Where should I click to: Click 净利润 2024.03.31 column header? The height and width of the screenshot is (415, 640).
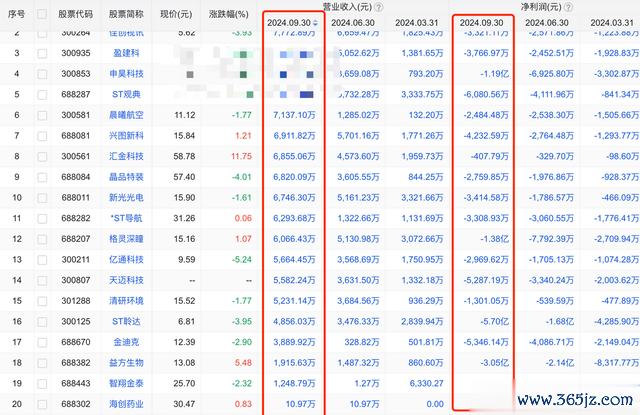[612, 23]
